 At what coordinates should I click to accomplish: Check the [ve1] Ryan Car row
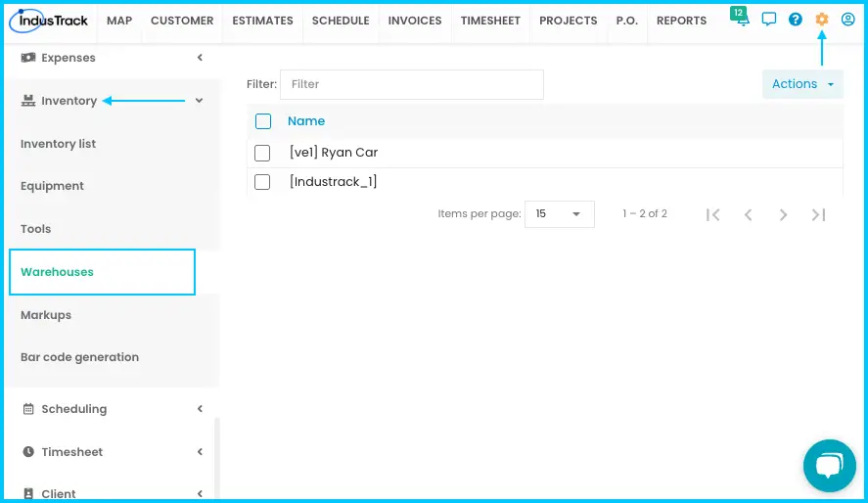coord(262,153)
